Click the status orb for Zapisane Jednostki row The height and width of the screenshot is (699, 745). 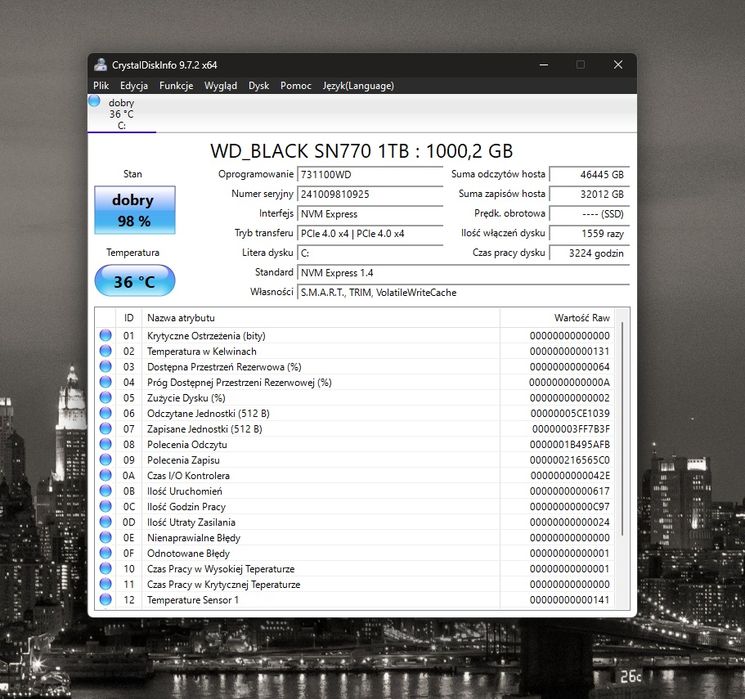click(105, 429)
